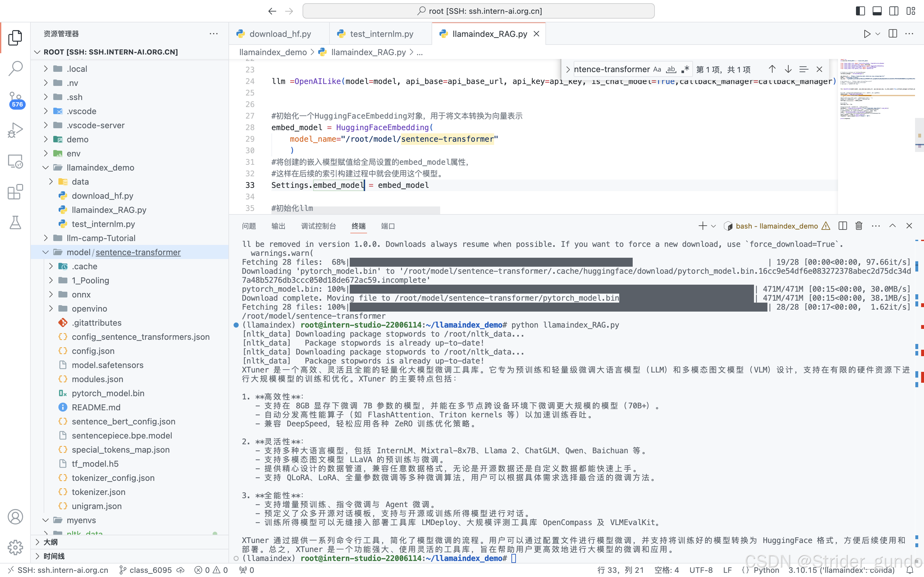Run the Python file with play icon

coord(867,34)
